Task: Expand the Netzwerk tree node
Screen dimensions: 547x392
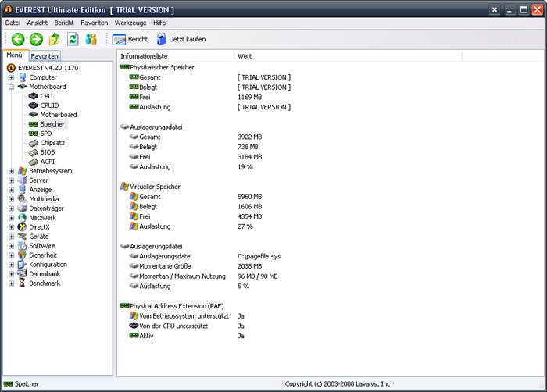Action: click(11, 218)
